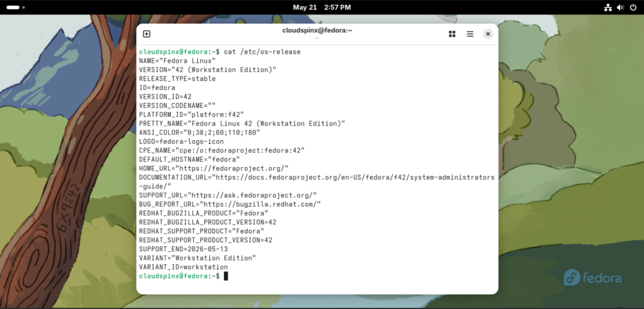This screenshot has height=309, width=644.
Task: Open the terminal hamburger main menu
Action: coord(470,34)
